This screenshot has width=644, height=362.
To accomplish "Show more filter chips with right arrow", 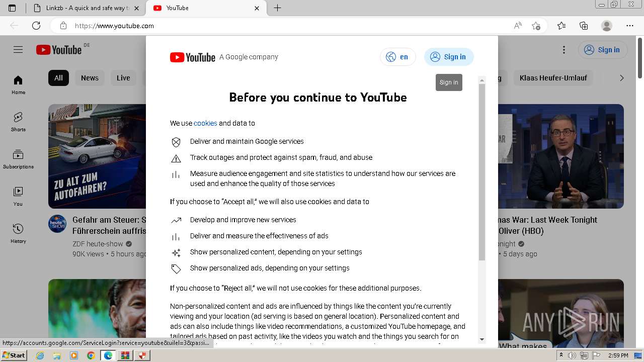I will pyautogui.click(x=622, y=78).
